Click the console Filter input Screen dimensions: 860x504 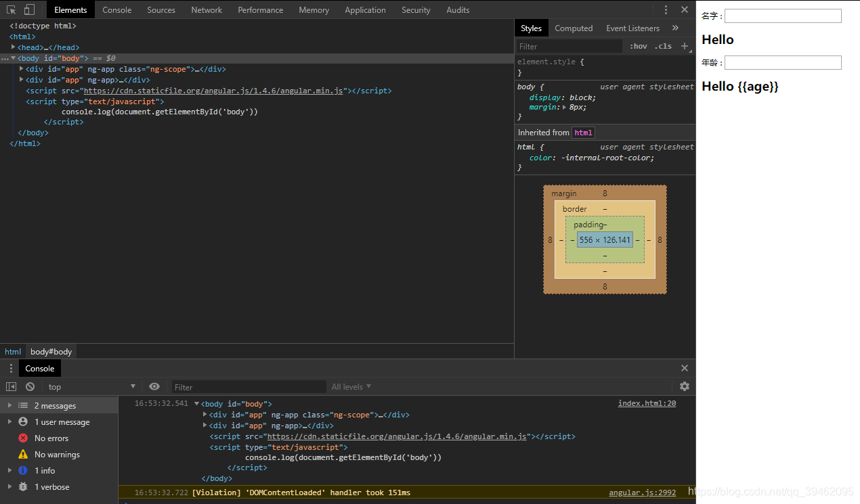(x=249, y=387)
